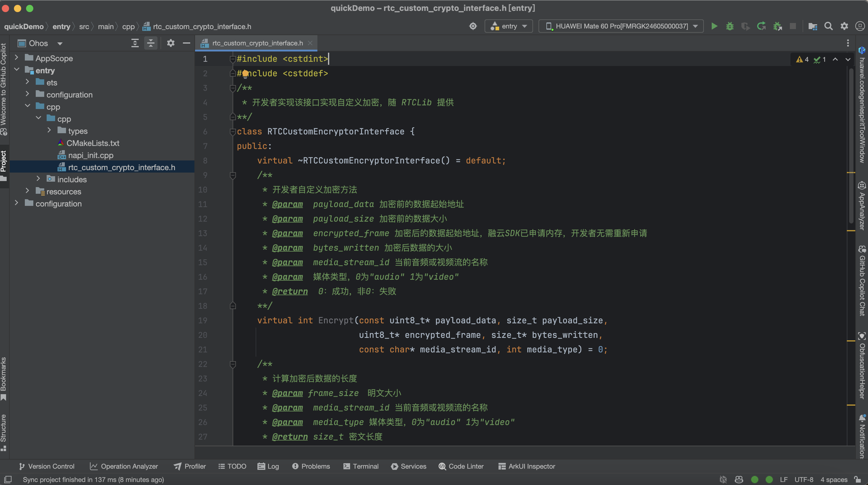Open the Problems tool window
The height and width of the screenshot is (485, 868).
(x=311, y=467)
